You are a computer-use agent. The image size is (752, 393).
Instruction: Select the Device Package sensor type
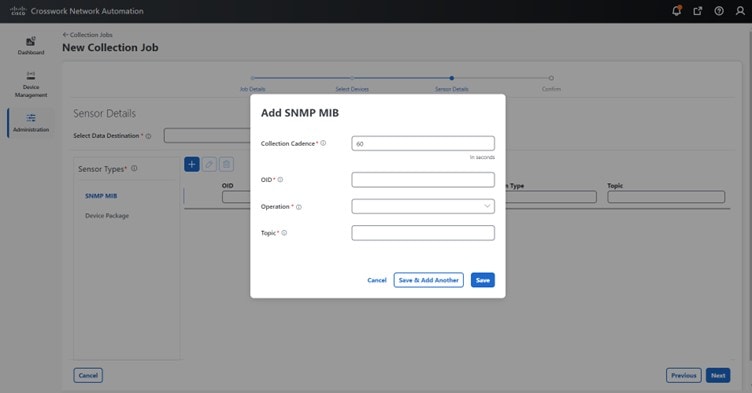coord(107,216)
